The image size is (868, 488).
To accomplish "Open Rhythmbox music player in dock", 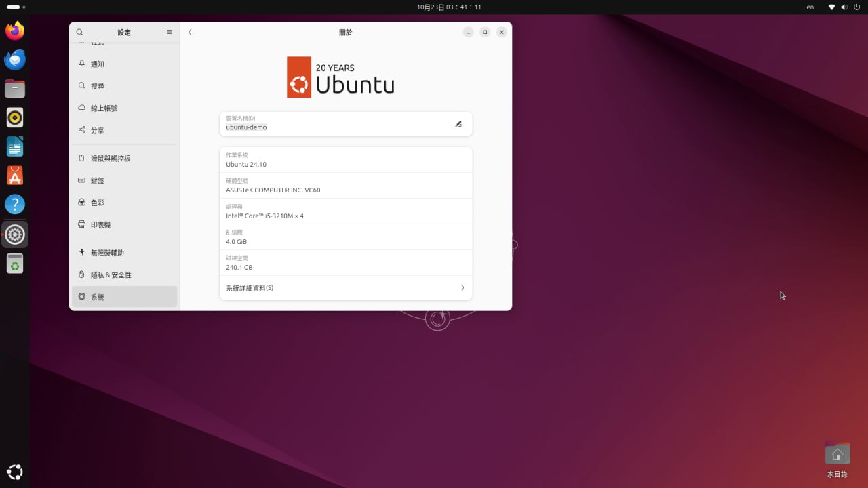I will click(15, 118).
